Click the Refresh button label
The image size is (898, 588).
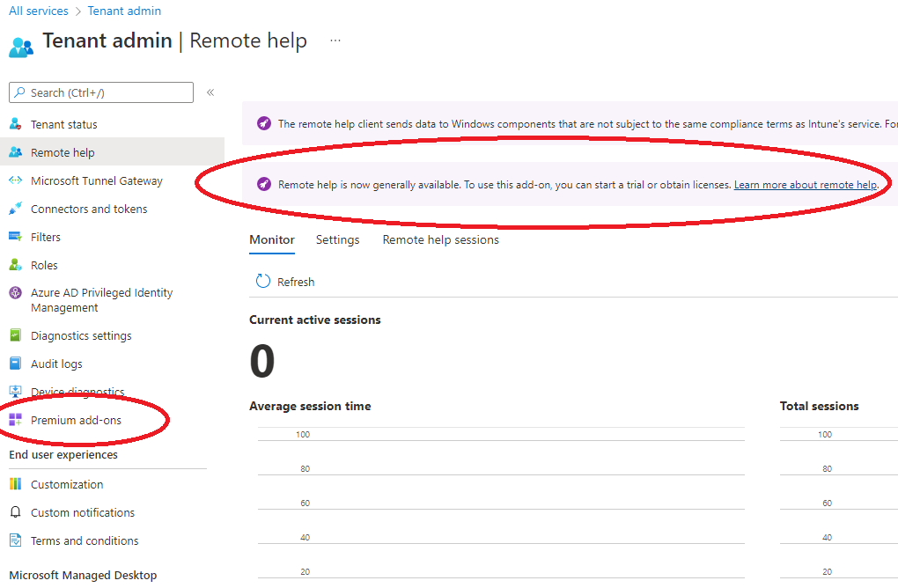coord(296,282)
